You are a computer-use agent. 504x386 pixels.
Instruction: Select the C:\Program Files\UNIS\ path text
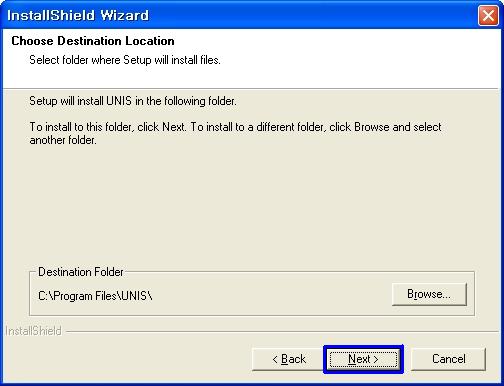95,296
